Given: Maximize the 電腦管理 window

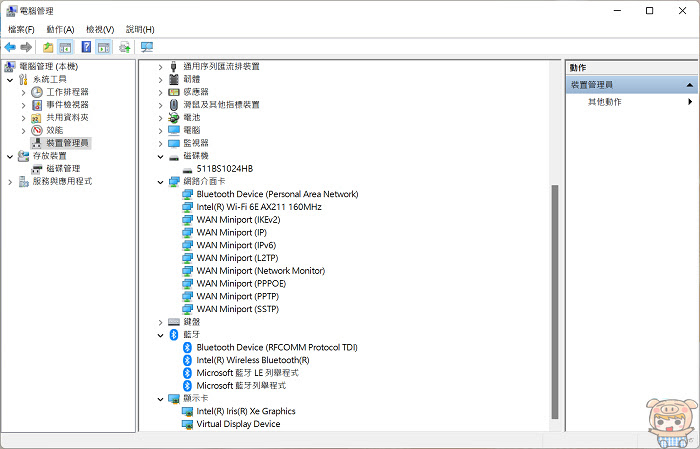Looking at the screenshot, I should click(650, 11).
